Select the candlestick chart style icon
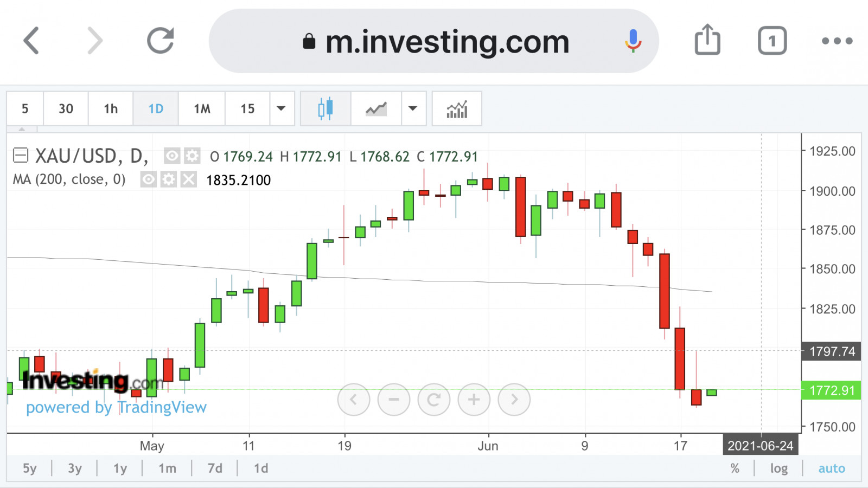Image resolution: width=868 pixels, height=488 pixels. (325, 109)
